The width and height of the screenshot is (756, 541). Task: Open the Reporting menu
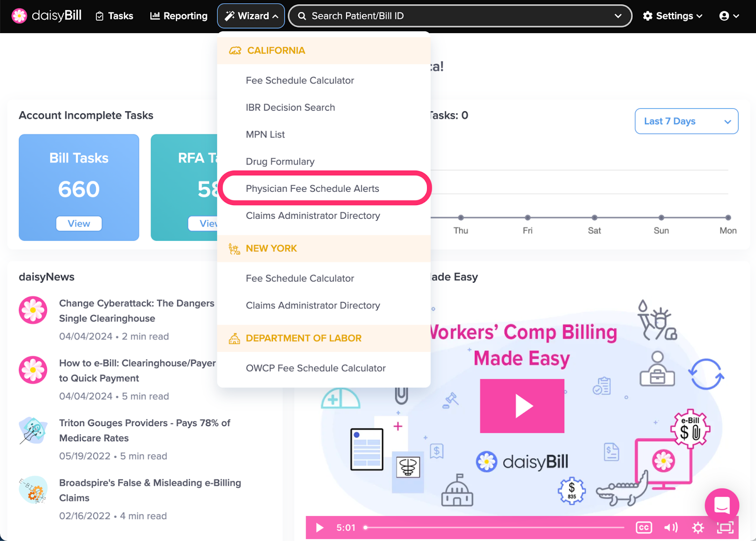[179, 16]
